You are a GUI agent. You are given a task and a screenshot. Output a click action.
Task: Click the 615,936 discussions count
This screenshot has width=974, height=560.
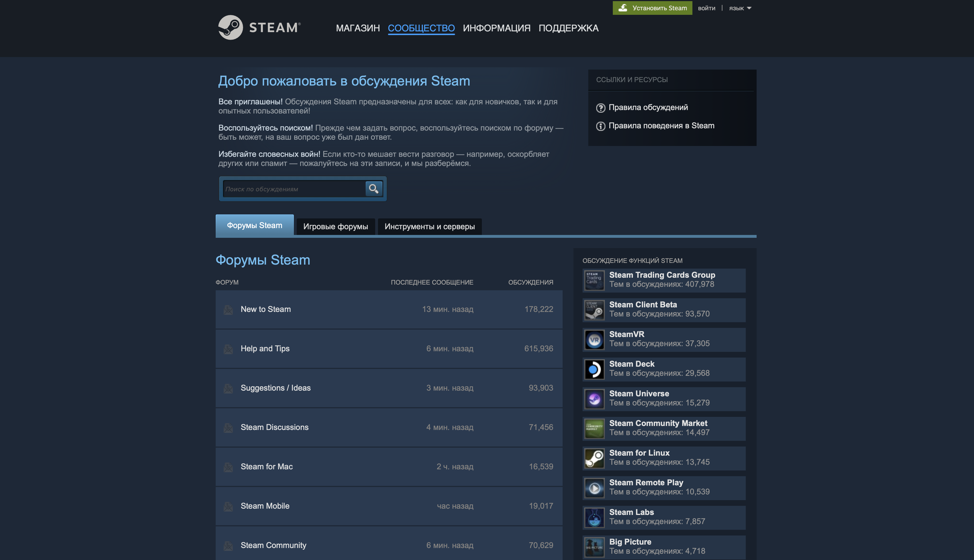coord(538,348)
